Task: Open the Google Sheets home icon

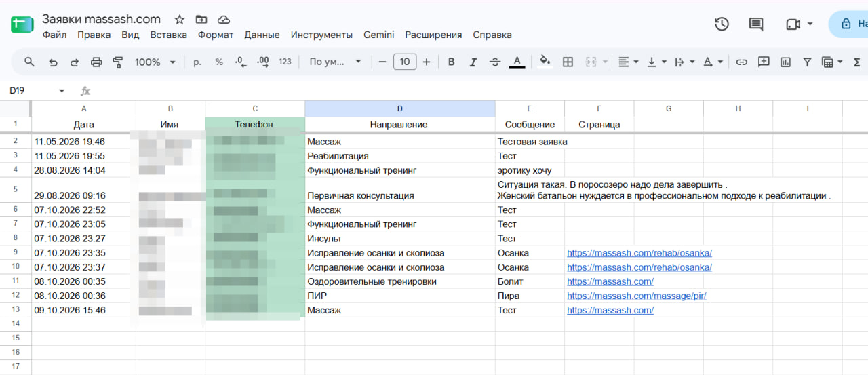Action: pyautogui.click(x=21, y=24)
